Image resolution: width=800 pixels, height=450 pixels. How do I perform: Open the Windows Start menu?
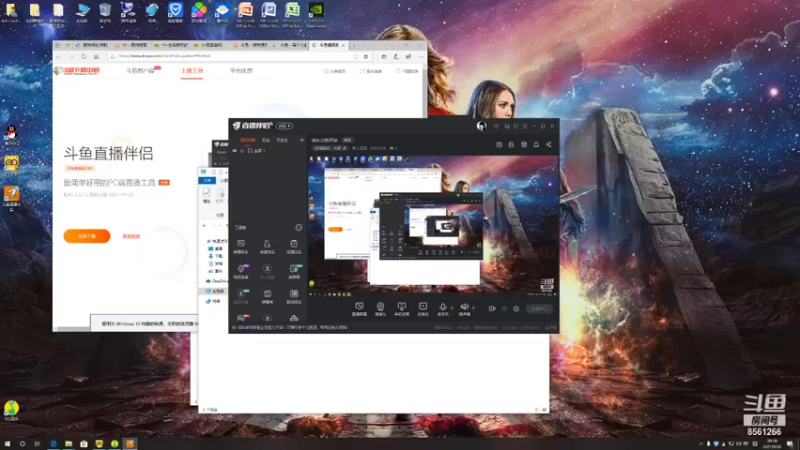7,444
